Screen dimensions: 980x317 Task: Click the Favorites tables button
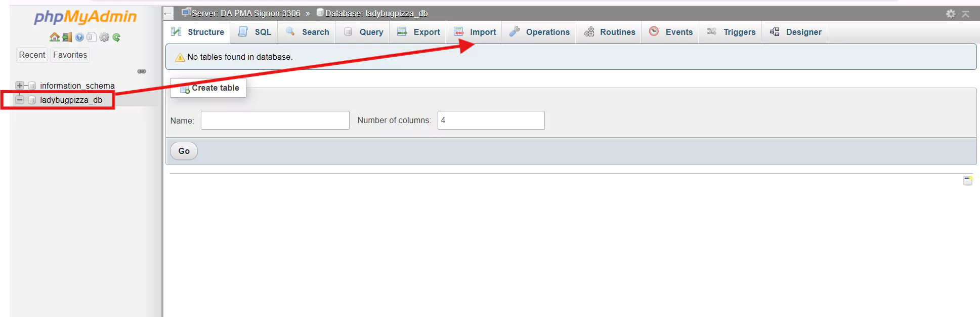point(70,55)
